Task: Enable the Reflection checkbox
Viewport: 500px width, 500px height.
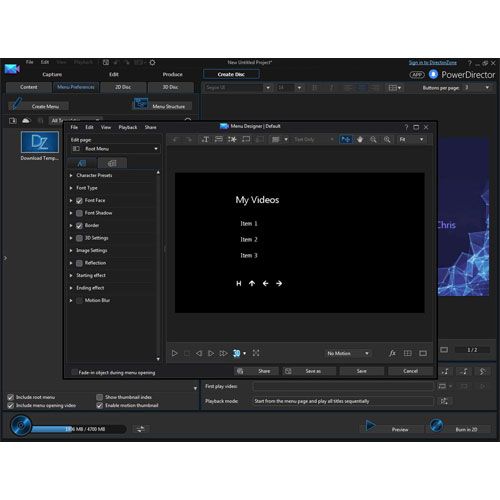Action: (x=79, y=263)
